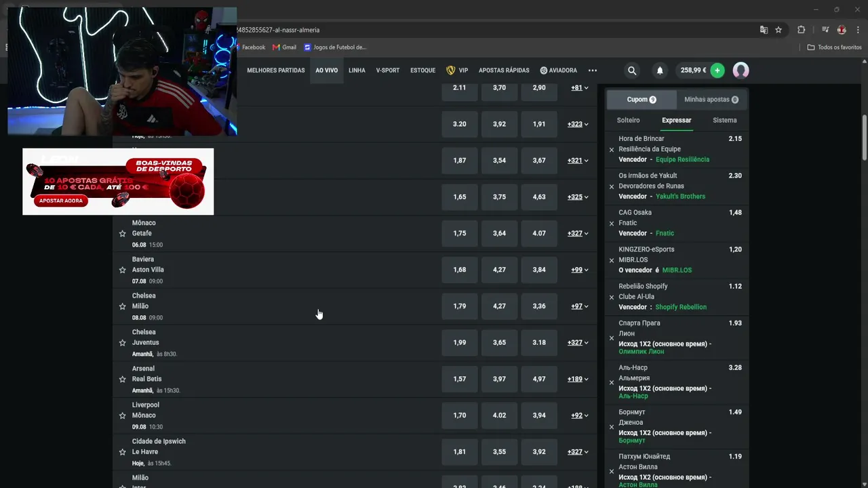Image resolution: width=868 pixels, height=488 pixels.
Task: Star the Chelsea vs Juventus match
Action: (123, 343)
